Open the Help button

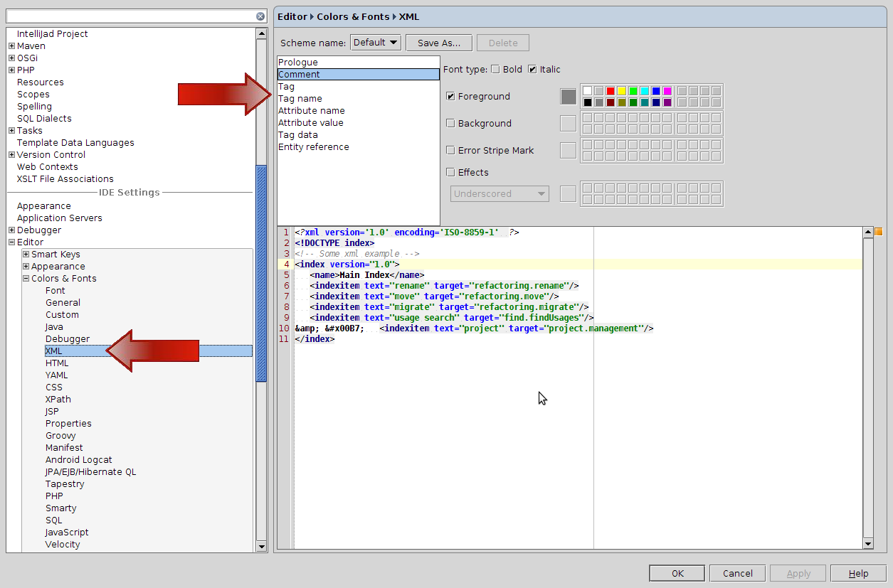(858, 573)
